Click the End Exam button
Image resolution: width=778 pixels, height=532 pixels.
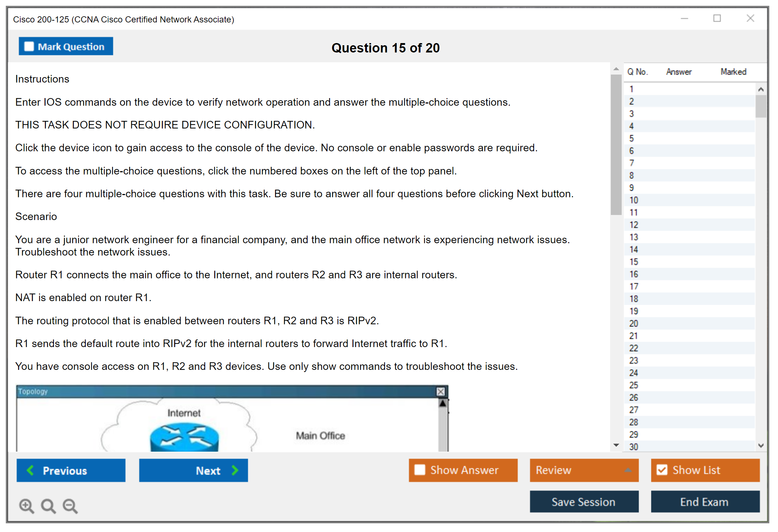(x=705, y=502)
